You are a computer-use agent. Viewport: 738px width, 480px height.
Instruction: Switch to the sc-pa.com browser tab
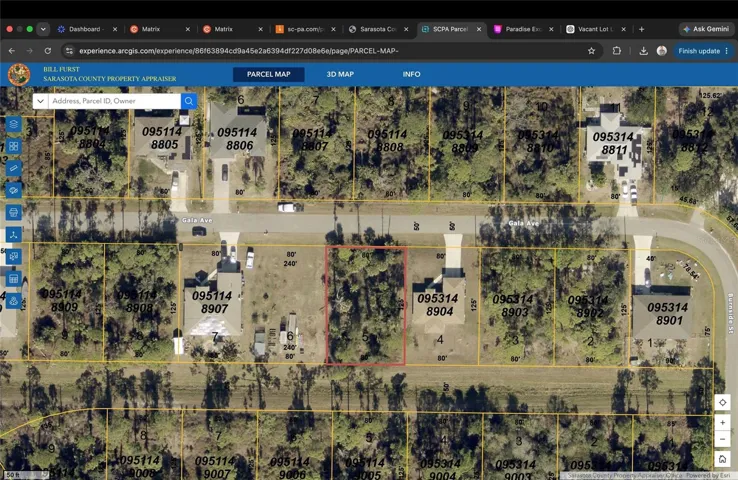point(305,29)
